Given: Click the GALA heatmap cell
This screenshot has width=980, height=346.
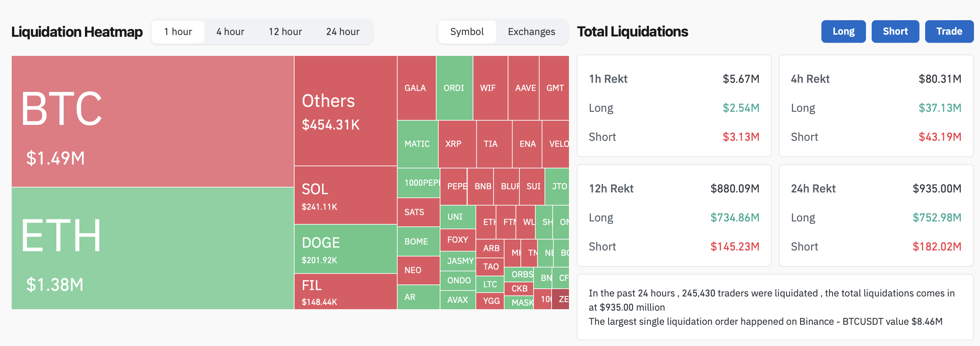Looking at the screenshot, I should pos(416,88).
